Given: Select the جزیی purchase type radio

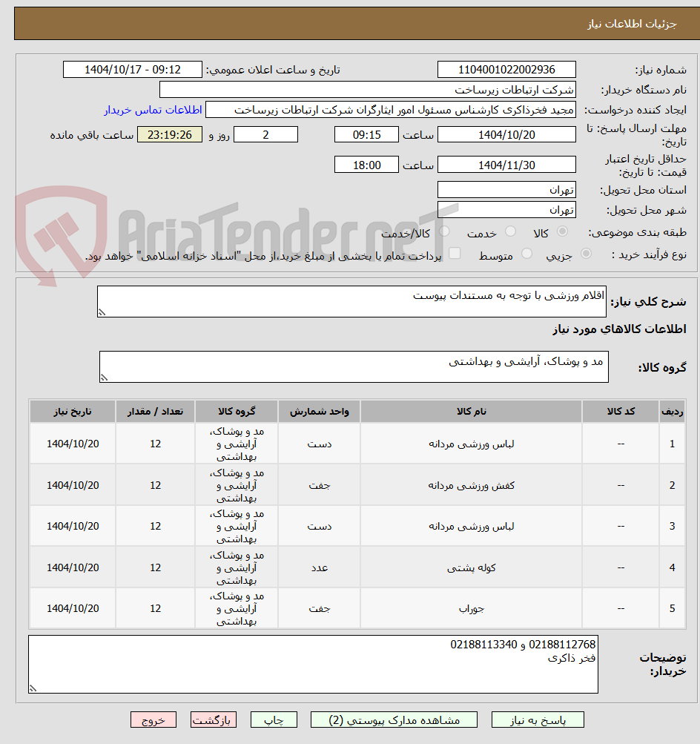Looking at the screenshot, I should [x=587, y=254].
